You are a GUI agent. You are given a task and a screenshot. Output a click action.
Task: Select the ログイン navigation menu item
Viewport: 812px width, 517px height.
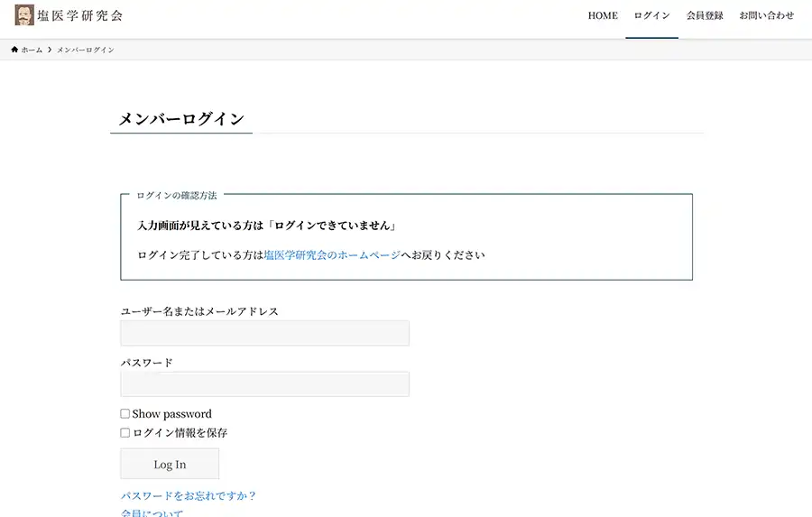point(651,16)
